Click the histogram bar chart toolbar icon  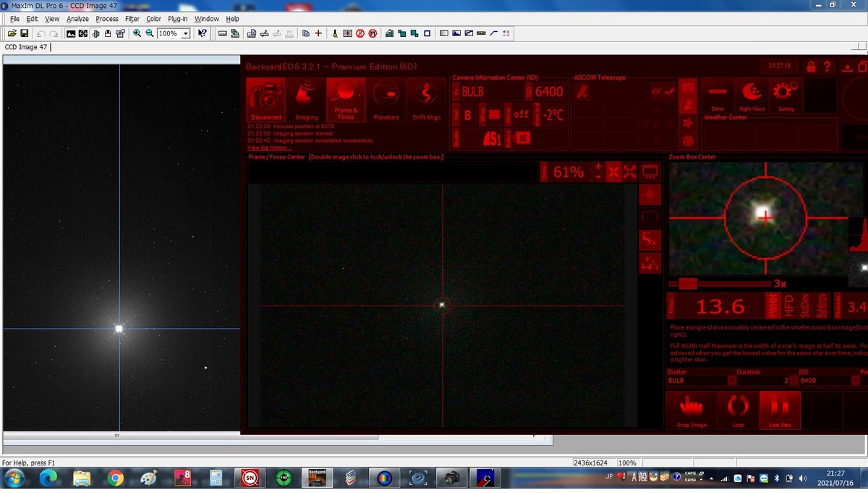[x=390, y=33]
